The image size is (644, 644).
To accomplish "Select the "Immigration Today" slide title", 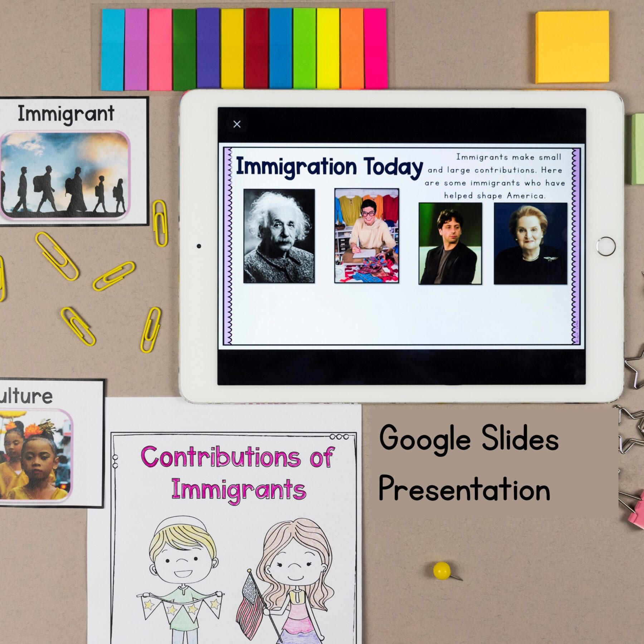I will pyautogui.click(x=330, y=167).
